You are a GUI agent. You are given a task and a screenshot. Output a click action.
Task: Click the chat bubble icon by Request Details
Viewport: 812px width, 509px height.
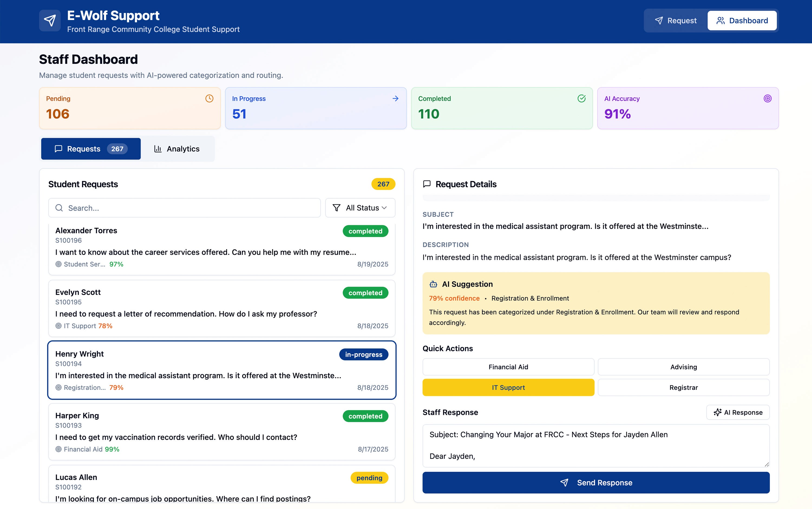tap(427, 184)
